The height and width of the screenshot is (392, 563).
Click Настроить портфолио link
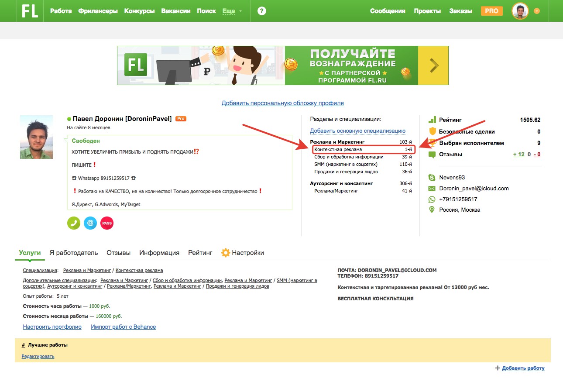[x=52, y=327]
